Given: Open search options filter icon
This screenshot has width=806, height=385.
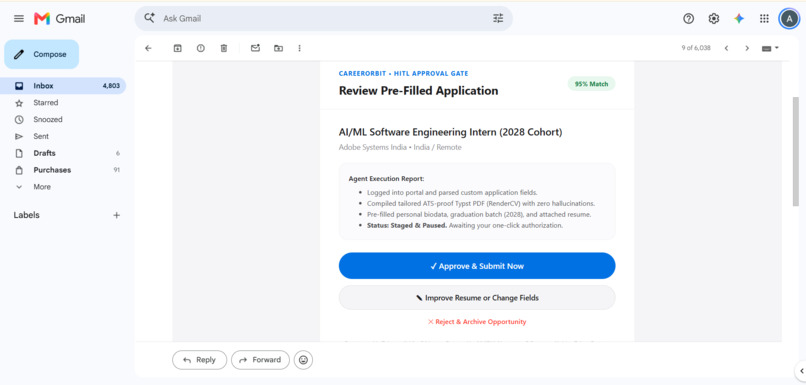Looking at the screenshot, I should [498, 19].
